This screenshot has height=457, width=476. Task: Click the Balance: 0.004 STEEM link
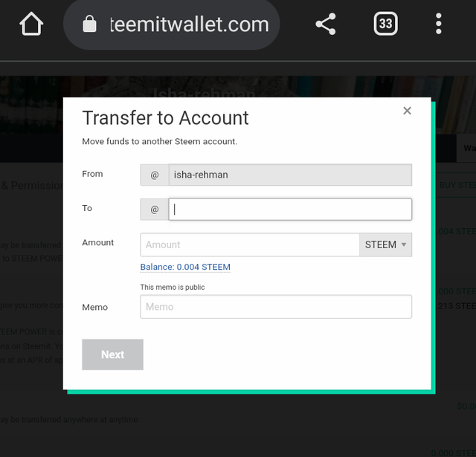(x=185, y=268)
